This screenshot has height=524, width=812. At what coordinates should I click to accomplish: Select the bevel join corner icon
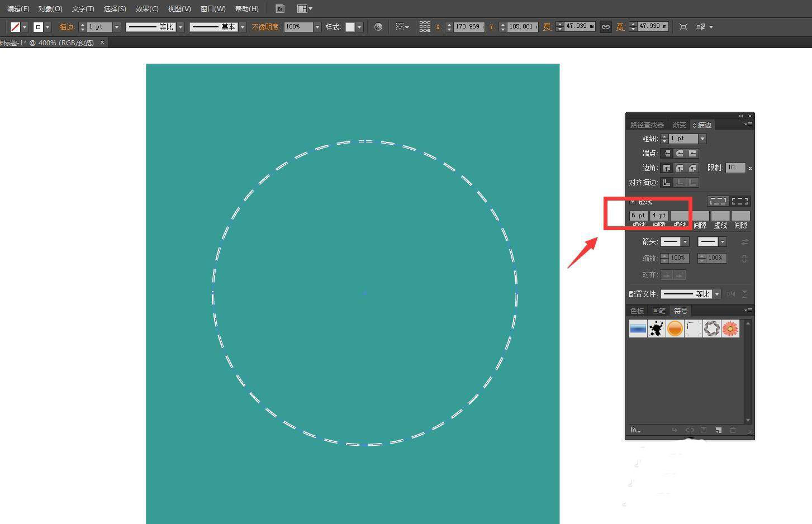pos(692,168)
